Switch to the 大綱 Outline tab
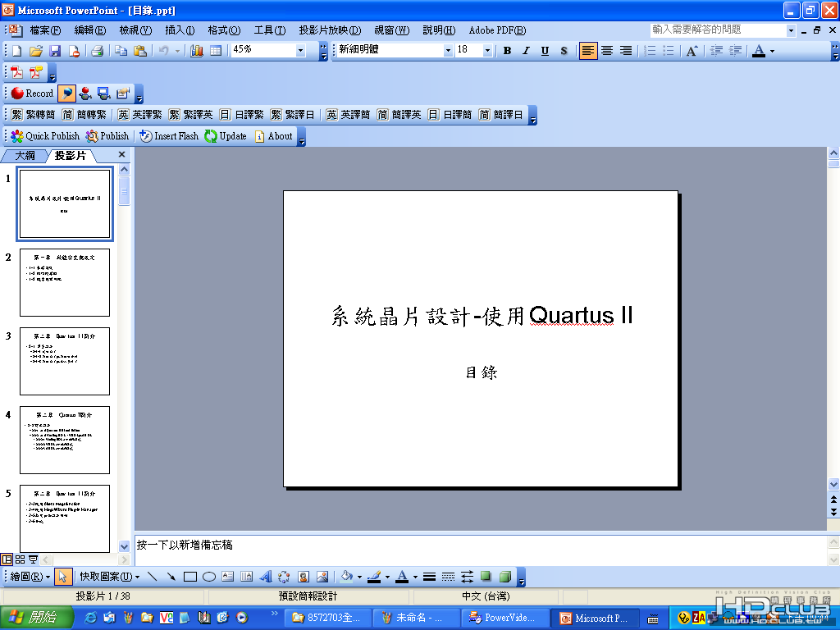This screenshot has height=630, width=840. pyautogui.click(x=25, y=156)
